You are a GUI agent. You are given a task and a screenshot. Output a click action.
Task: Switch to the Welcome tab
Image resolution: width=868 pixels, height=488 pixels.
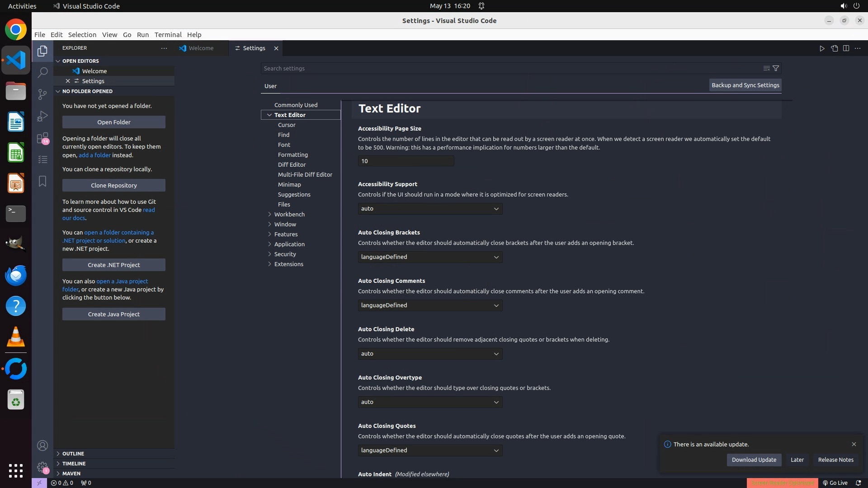point(201,48)
